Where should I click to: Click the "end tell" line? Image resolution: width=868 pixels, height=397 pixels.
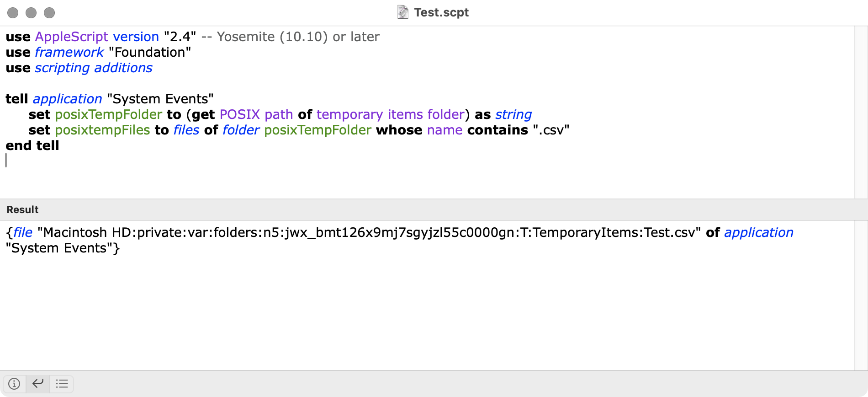point(32,146)
